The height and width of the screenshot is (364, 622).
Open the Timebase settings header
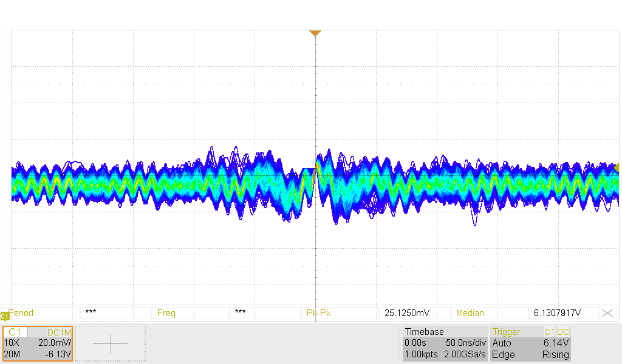(x=425, y=332)
